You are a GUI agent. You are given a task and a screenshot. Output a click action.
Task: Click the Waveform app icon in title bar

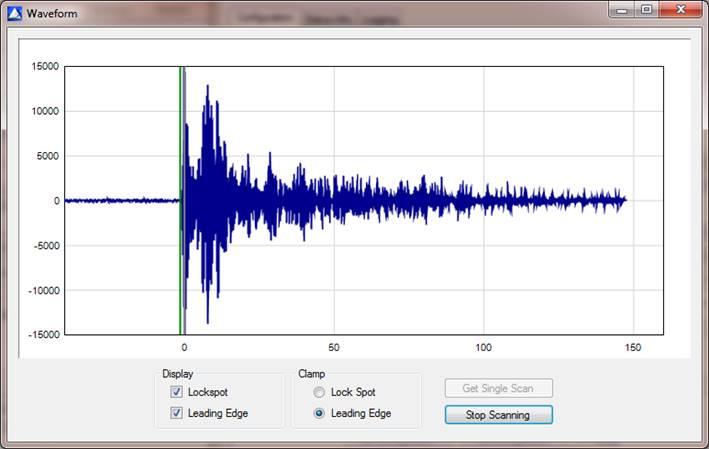tap(14, 14)
